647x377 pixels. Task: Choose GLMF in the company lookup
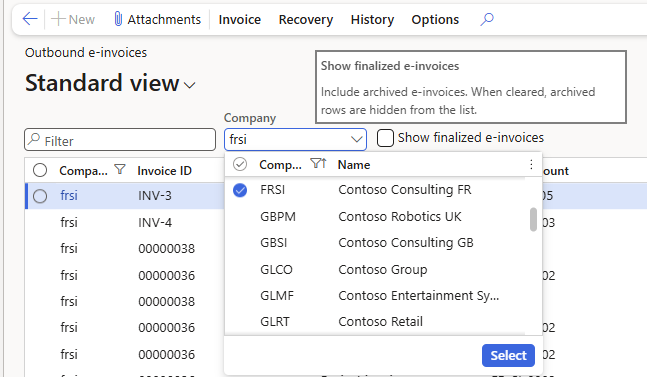(x=277, y=296)
